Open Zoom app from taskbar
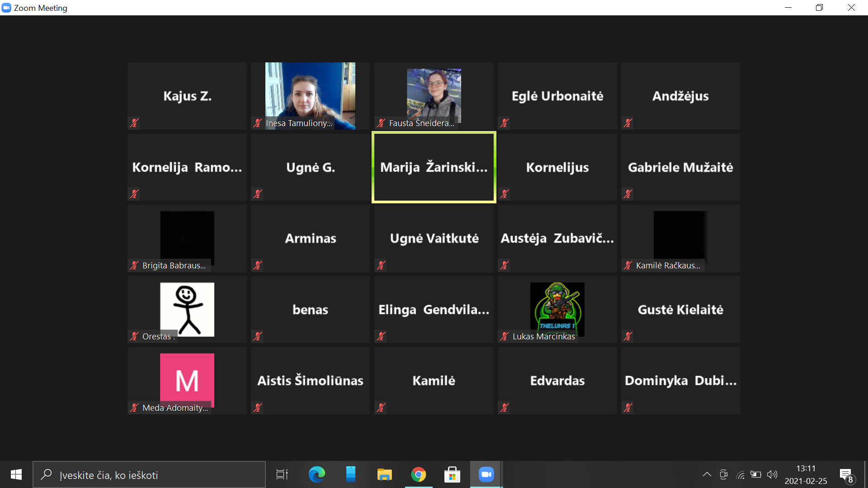The width and height of the screenshot is (868, 488). pos(486,474)
